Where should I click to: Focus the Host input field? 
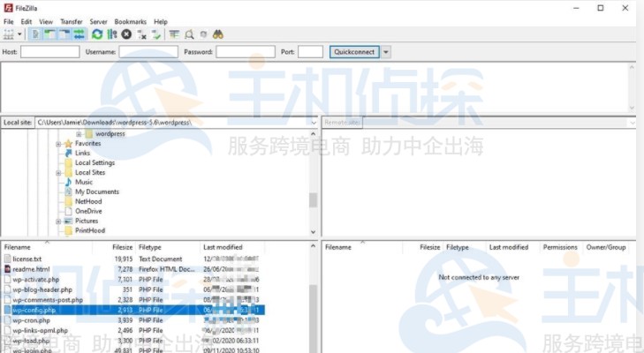click(x=50, y=52)
